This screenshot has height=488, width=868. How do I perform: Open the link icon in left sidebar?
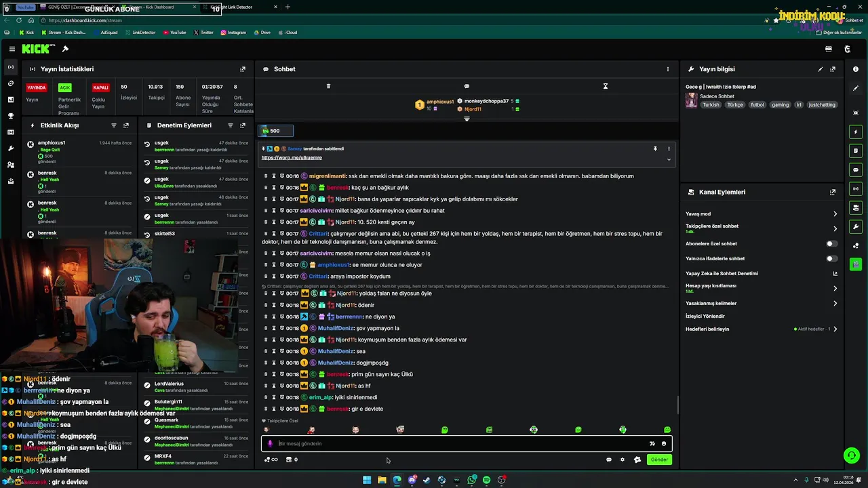pyautogui.click(x=10, y=83)
